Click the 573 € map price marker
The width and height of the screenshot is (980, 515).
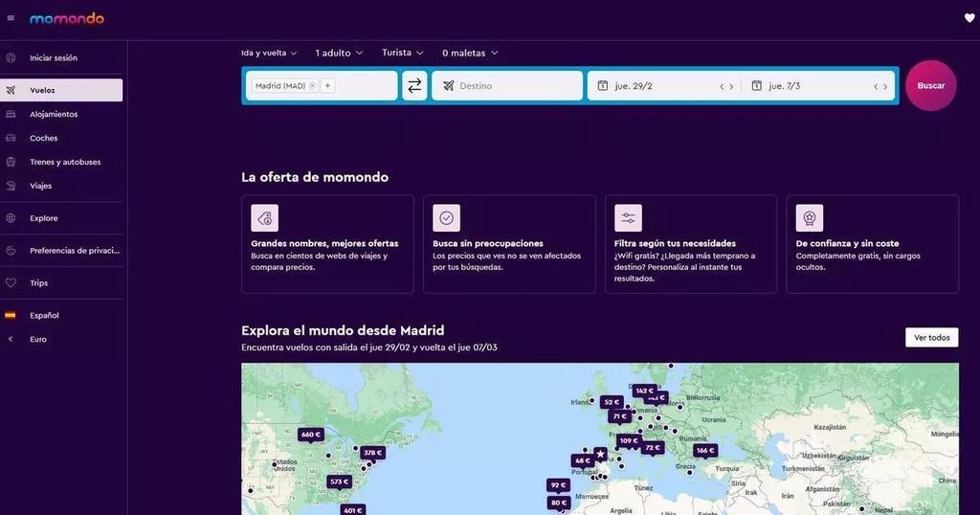coord(340,481)
